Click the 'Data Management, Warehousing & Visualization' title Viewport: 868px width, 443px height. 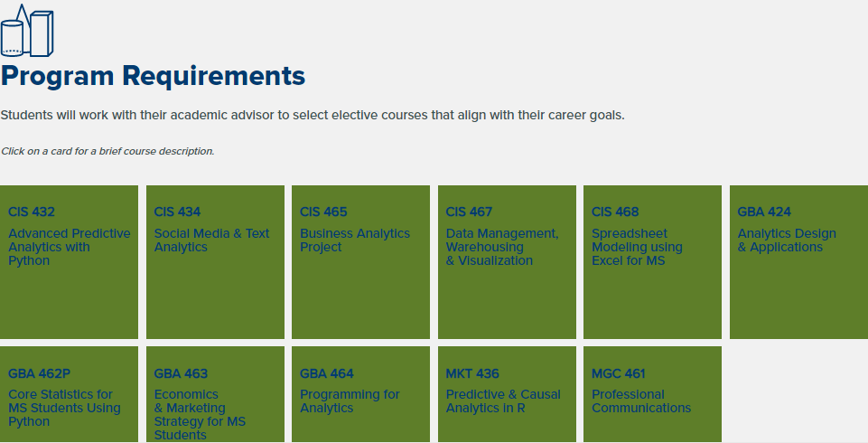tap(502, 247)
